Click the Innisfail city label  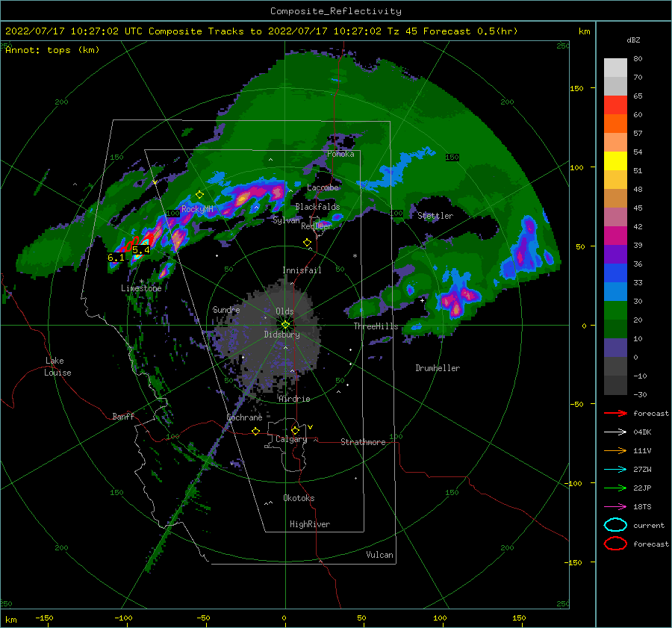pos(302,270)
